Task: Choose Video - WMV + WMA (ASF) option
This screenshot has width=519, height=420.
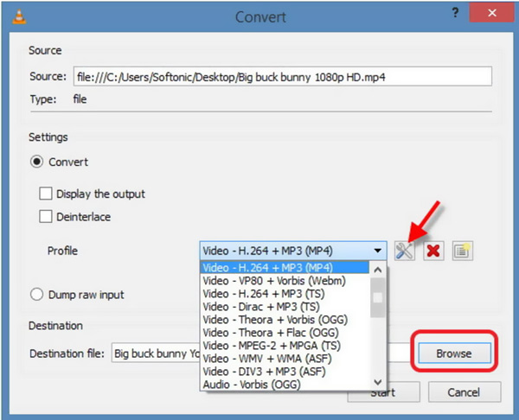Action: 285,359
